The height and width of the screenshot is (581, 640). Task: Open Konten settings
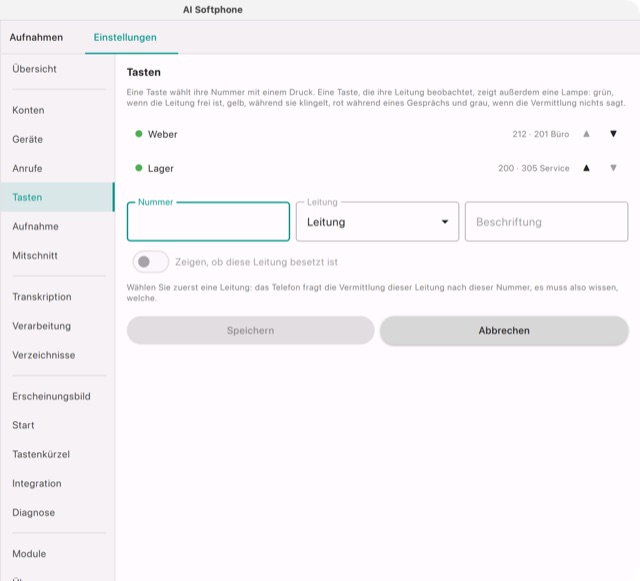(x=58, y=110)
